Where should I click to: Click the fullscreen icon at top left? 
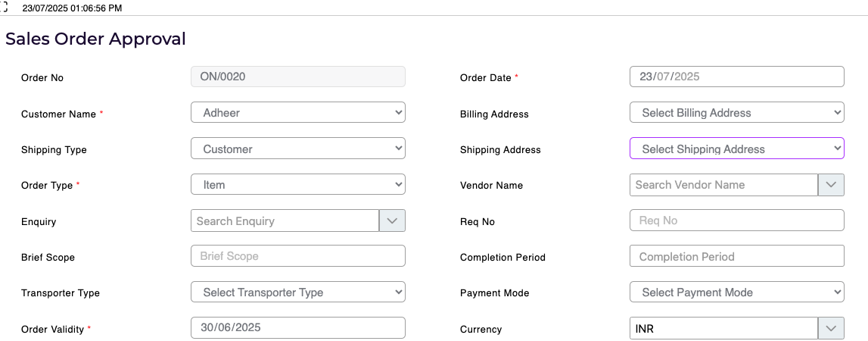pyautogui.click(x=4, y=8)
